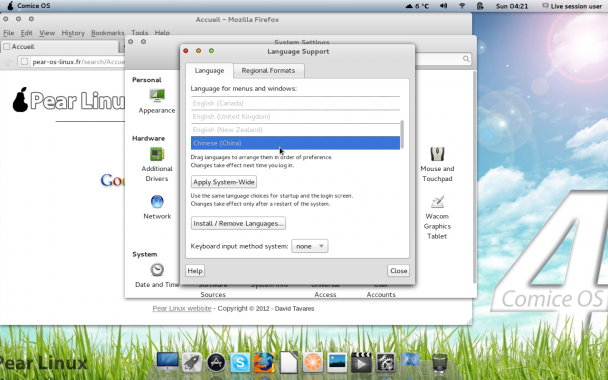This screenshot has width=608, height=380.
Task: Select English (United Kingdom) language row
Action: point(295,116)
